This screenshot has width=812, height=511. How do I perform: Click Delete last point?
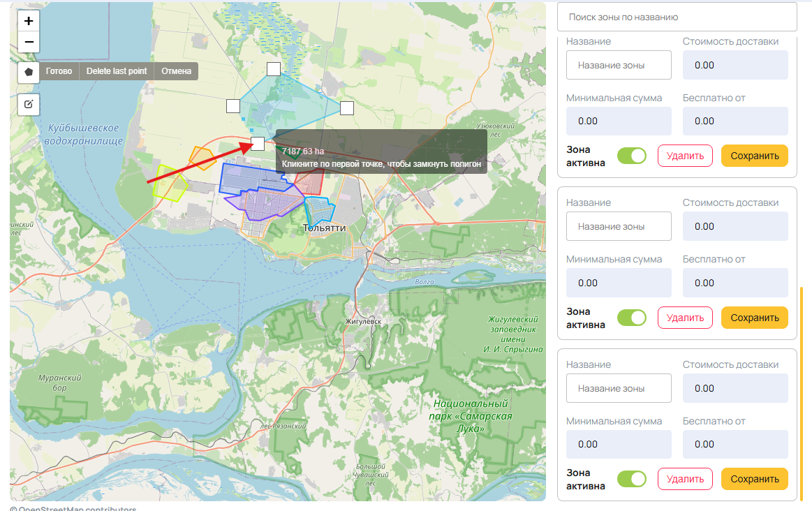click(x=117, y=71)
